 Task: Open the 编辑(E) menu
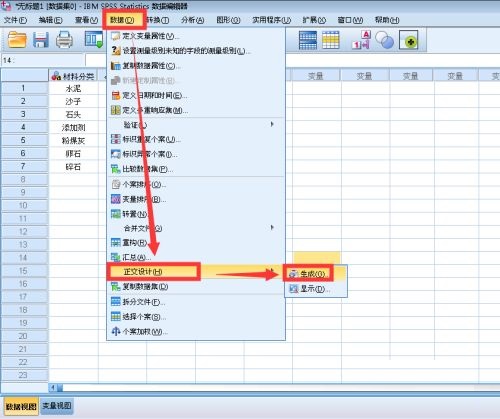(51, 20)
